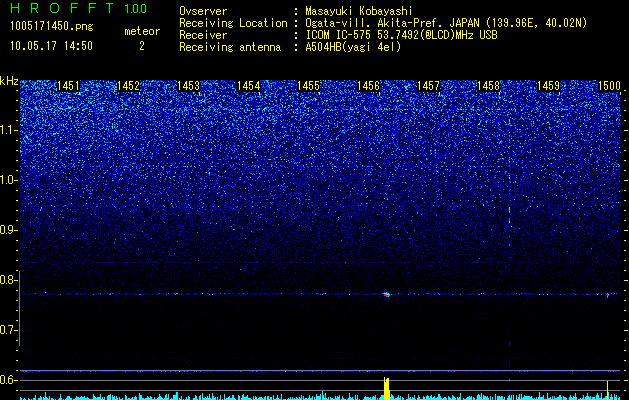Click the 1456 time axis marker
629x400 pixels.
(368, 86)
